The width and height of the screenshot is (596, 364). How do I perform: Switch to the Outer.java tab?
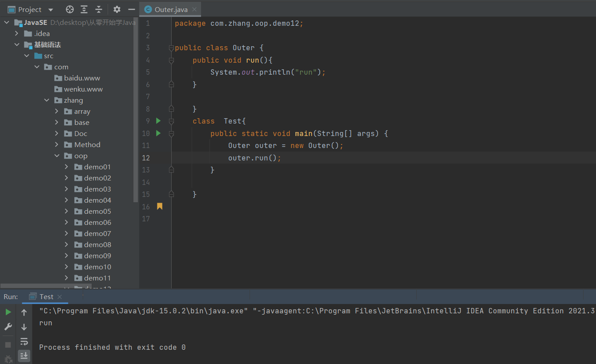(171, 9)
